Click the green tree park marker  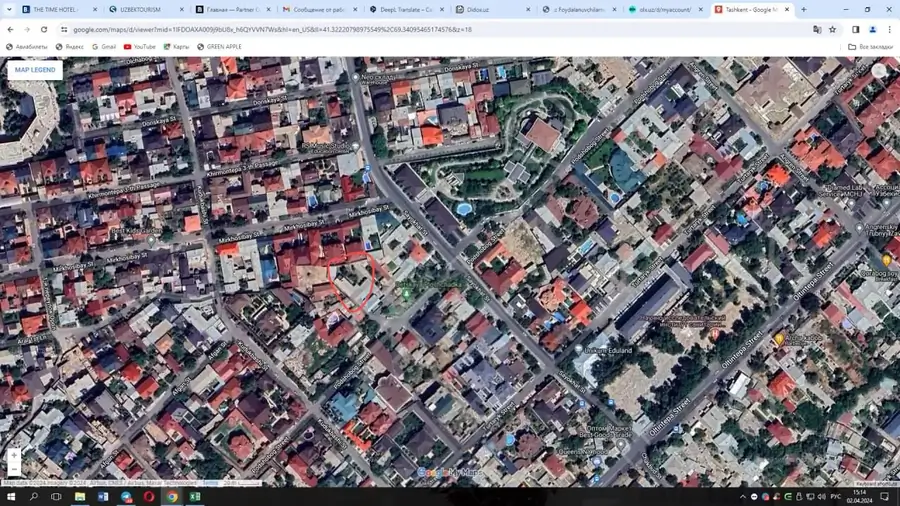pos(406,294)
